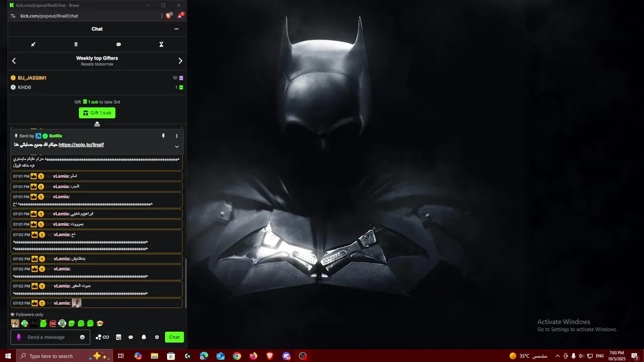The image size is (644, 362).
Task: Unpin the BotRix pinned message
Action: (x=163, y=136)
